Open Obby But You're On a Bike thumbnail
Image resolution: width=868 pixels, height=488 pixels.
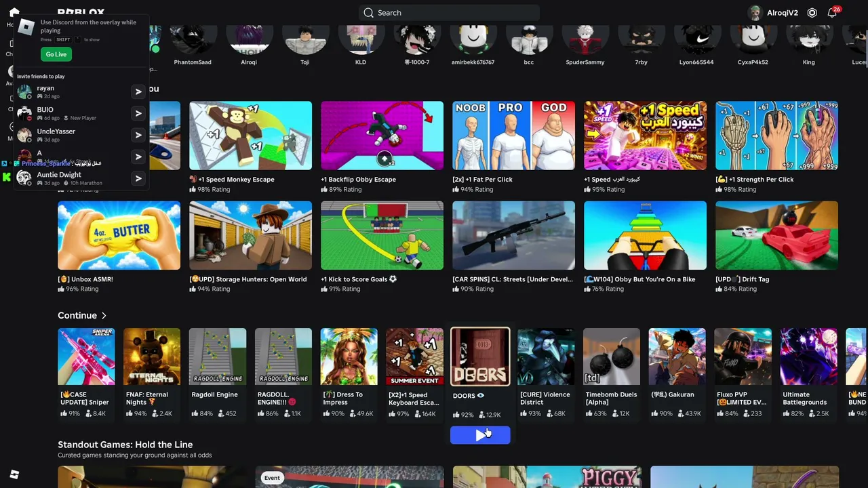point(645,235)
